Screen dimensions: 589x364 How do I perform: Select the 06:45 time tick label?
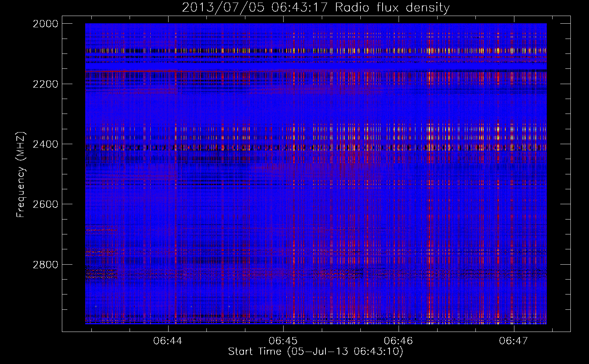coord(283,341)
